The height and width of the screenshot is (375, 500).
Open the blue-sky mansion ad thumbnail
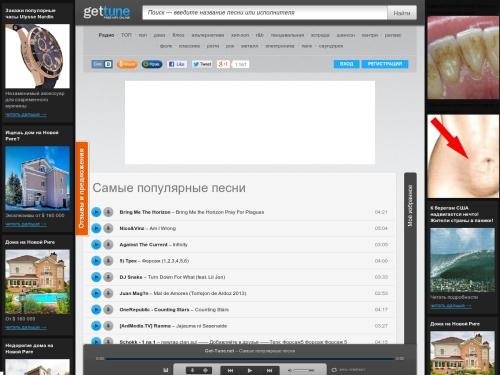(37, 178)
